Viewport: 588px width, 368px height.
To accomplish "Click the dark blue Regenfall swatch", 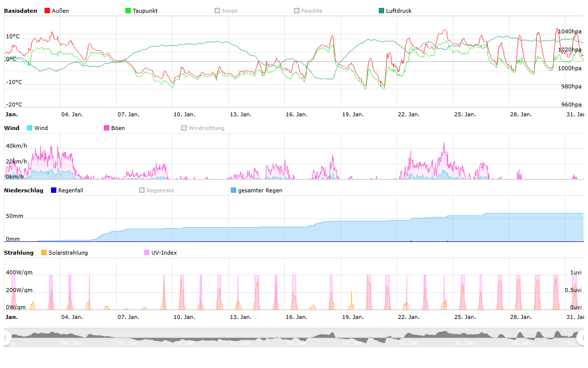I will coord(54,190).
